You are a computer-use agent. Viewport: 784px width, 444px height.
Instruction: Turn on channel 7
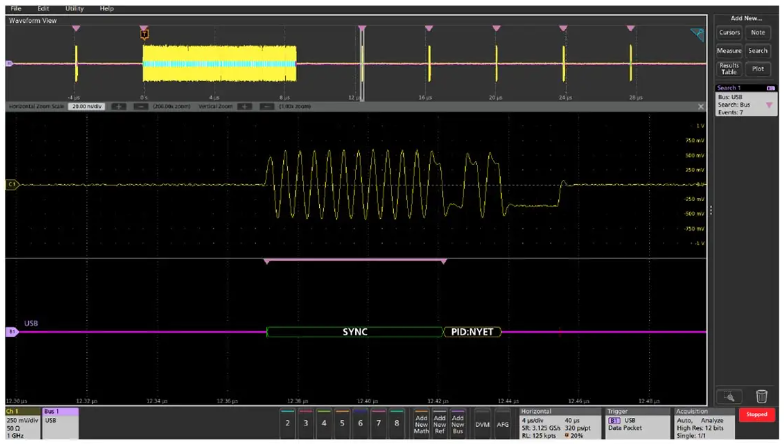pyautogui.click(x=378, y=423)
